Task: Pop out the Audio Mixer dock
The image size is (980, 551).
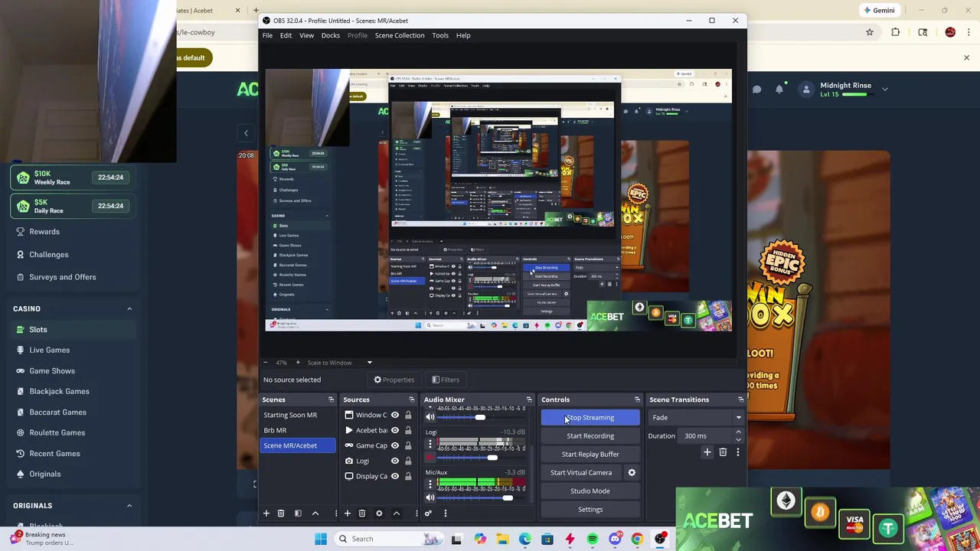Action: point(528,399)
